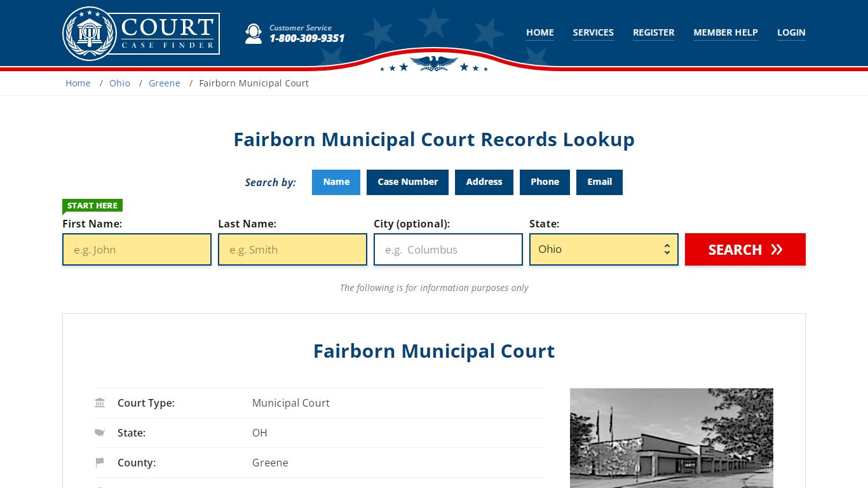
Task: Go to Home breadcrumb link
Action: coord(78,83)
